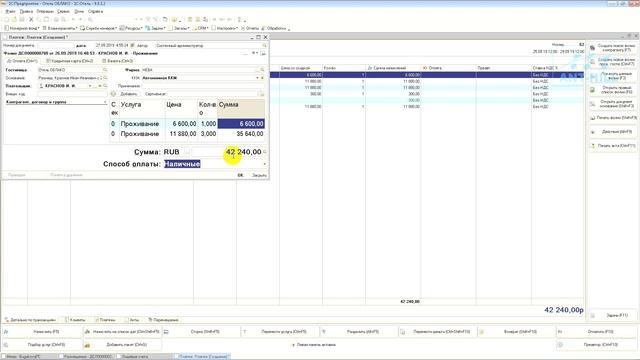
Task: Click the Save toolbar icon
Action: point(22,20)
